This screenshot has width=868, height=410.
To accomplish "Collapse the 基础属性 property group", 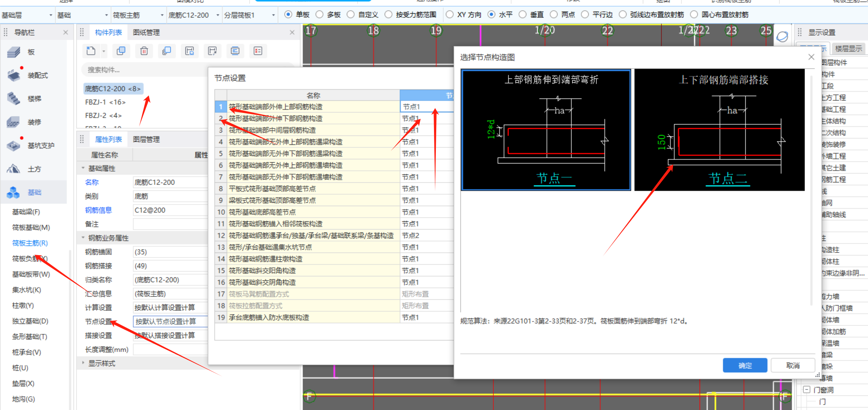I will coord(83,168).
